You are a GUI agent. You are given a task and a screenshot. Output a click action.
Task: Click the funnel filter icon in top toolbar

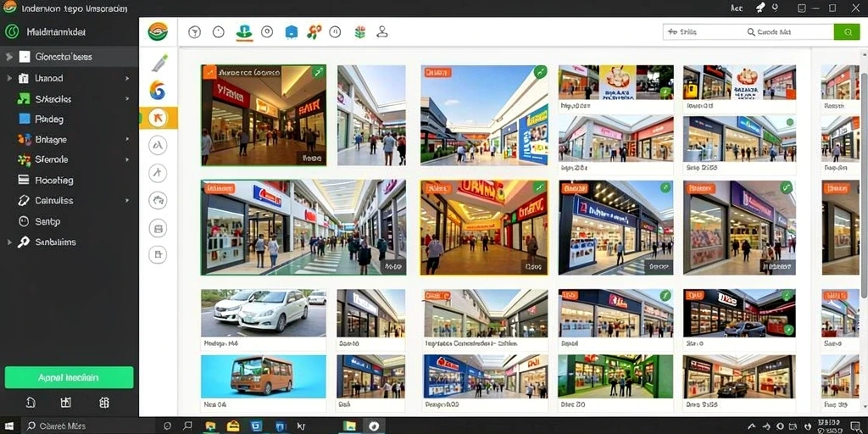pyautogui.click(x=194, y=32)
